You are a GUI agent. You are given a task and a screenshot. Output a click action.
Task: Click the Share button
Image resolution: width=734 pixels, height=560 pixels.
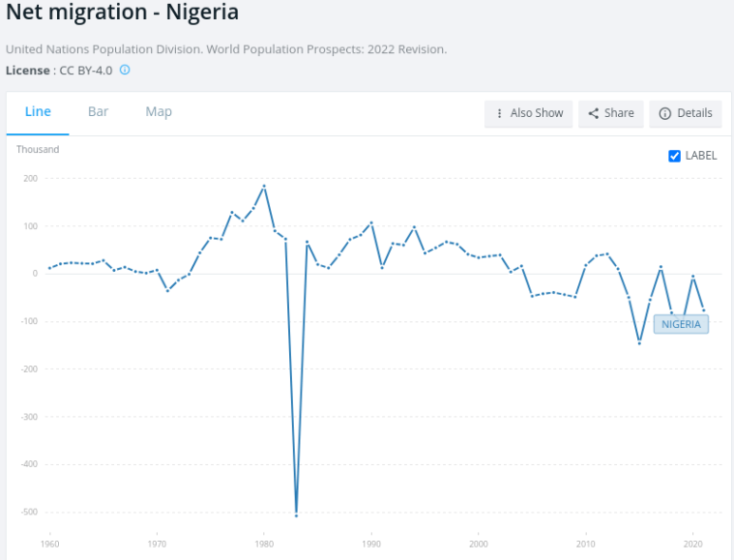pos(610,113)
